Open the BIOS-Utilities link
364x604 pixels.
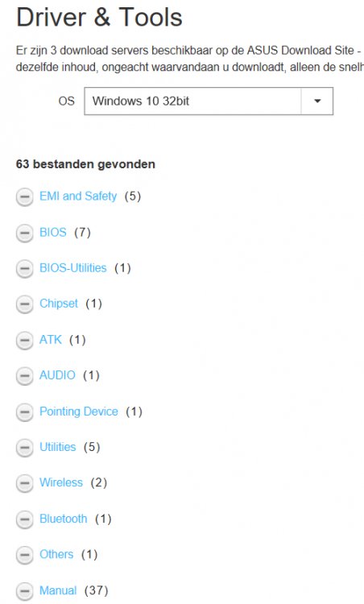pos(73,267)
